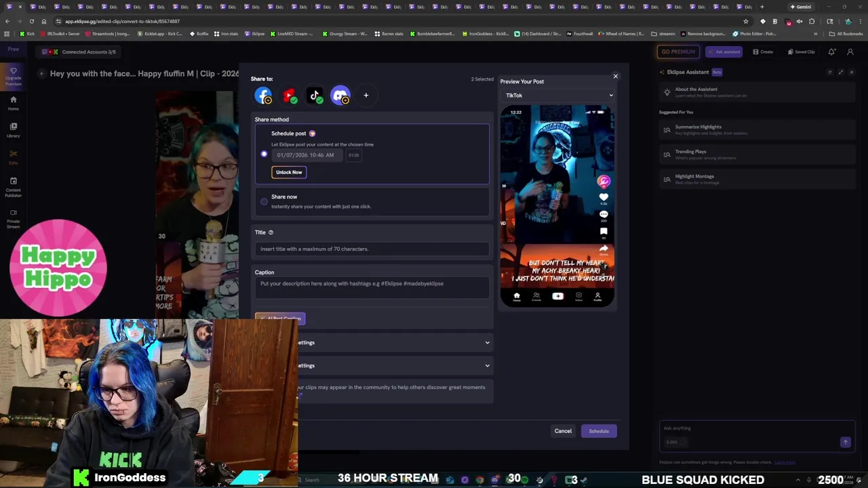Viewport: 868px width, 488px height.
Task: Click the GO PREMIUM button
Action: click(678, 52)
